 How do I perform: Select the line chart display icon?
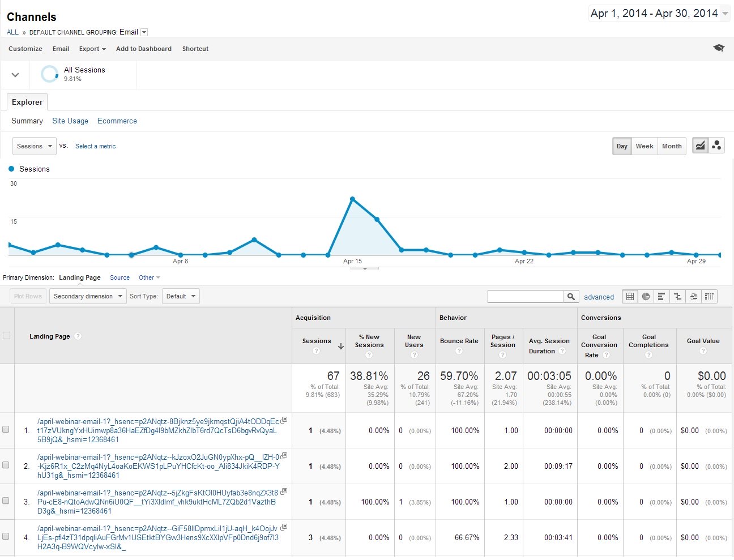click(x=700, y=146)
